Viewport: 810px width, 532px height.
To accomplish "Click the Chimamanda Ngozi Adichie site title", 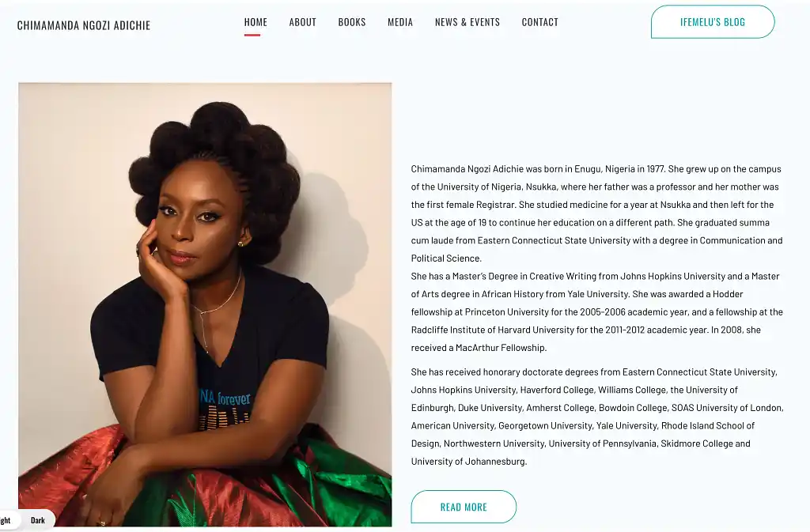I will (84, 25).
